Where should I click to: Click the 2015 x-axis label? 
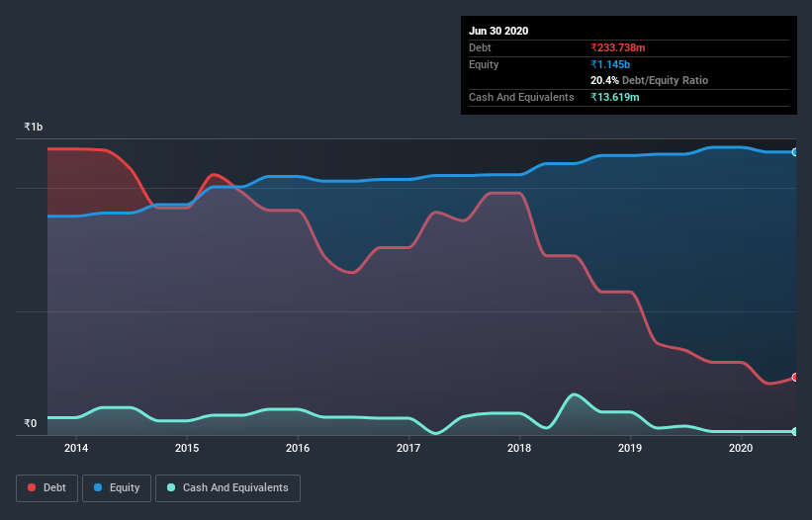187,448
